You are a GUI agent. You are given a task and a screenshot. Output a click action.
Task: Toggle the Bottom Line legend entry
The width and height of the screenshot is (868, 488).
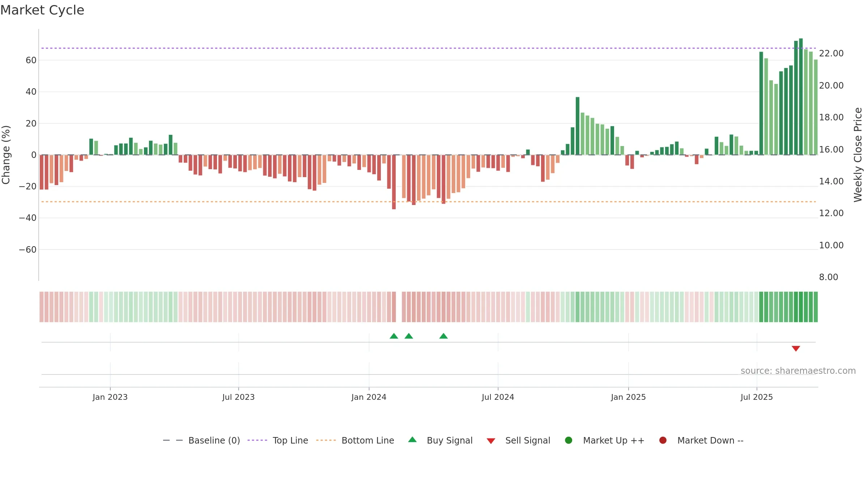pyautogui.click(x=355, y=440)
